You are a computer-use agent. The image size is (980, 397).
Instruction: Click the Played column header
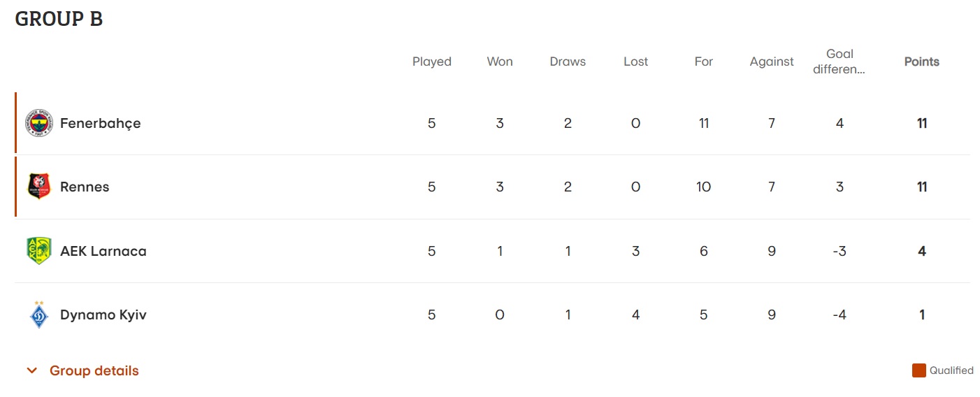[431, 62]
